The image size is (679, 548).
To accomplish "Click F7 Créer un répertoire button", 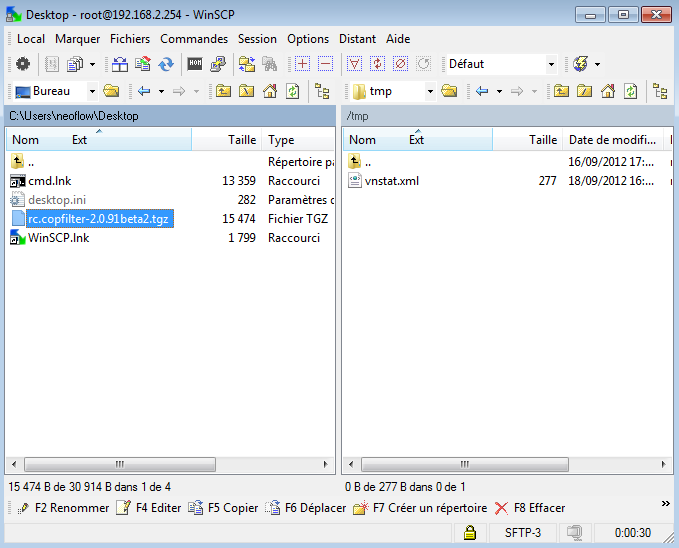I will coord(420,508).
